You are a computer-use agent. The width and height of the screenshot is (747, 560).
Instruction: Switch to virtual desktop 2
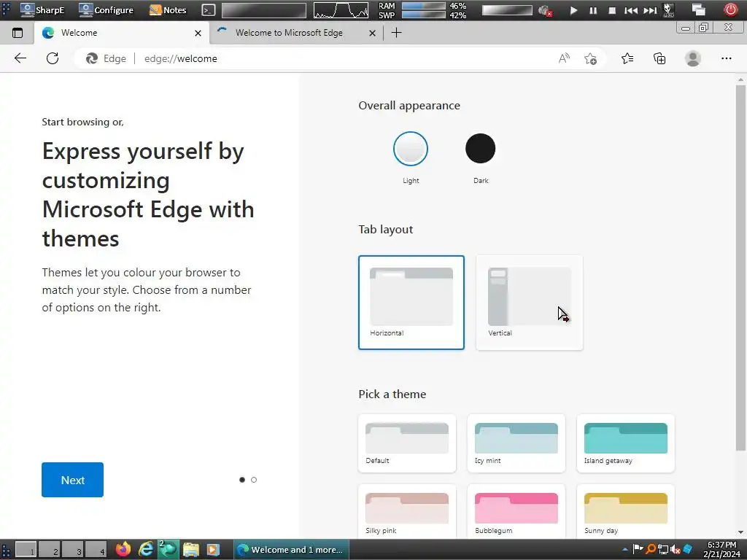pyautogui.click(x=49, y=550)
